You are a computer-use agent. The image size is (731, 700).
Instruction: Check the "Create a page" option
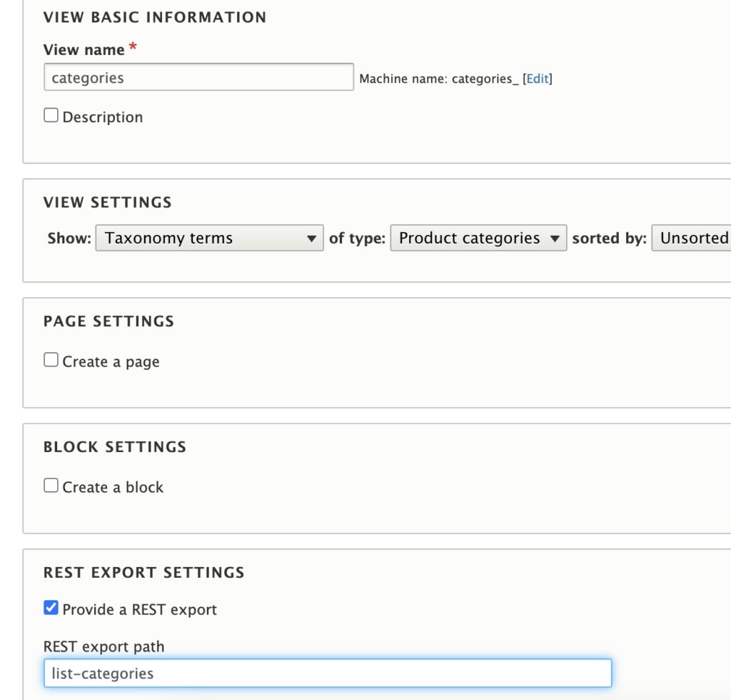tap(51, 359)
